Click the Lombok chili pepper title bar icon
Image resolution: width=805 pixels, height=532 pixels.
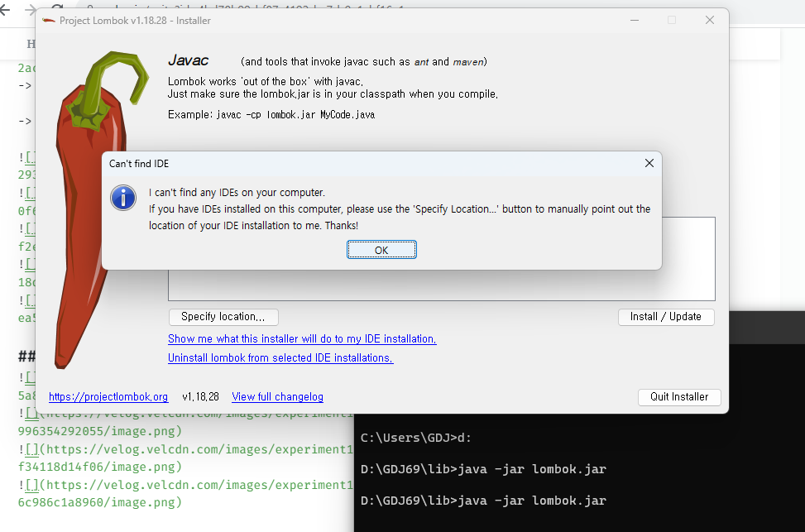tap(49, 21)
